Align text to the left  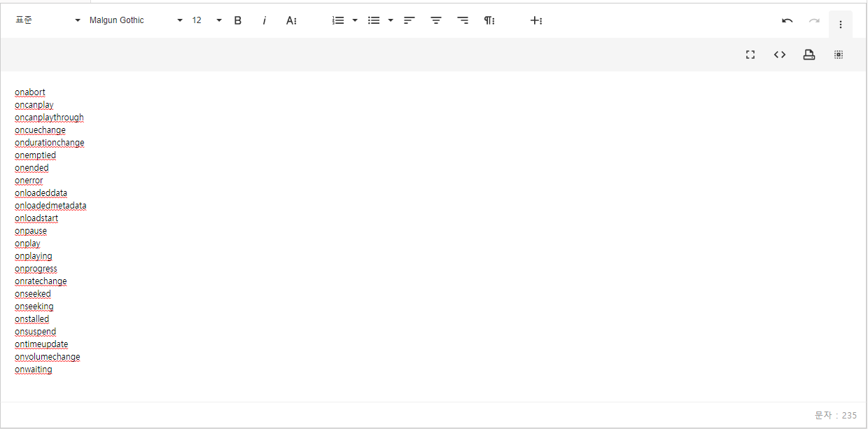tap(409, 20)
